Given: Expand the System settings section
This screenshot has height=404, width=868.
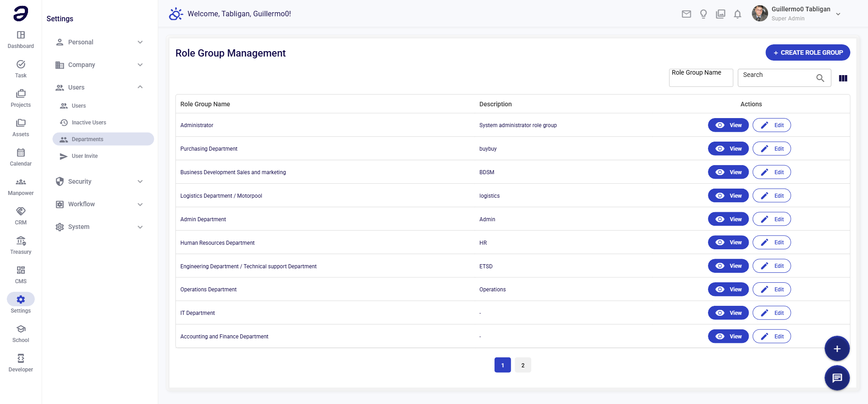Looking at the screenshot, I should [99, 227].
